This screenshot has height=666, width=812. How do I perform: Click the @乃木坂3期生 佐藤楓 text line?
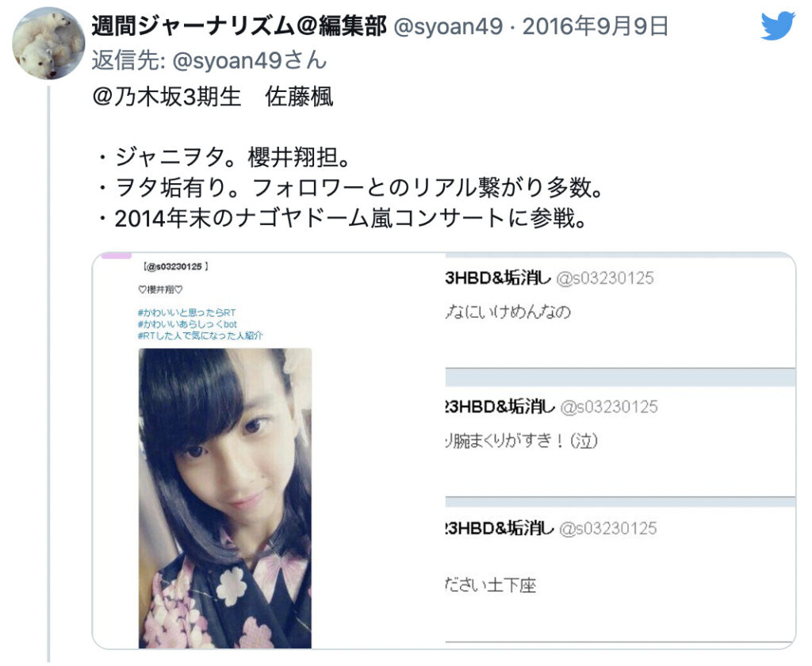[213, 97]
